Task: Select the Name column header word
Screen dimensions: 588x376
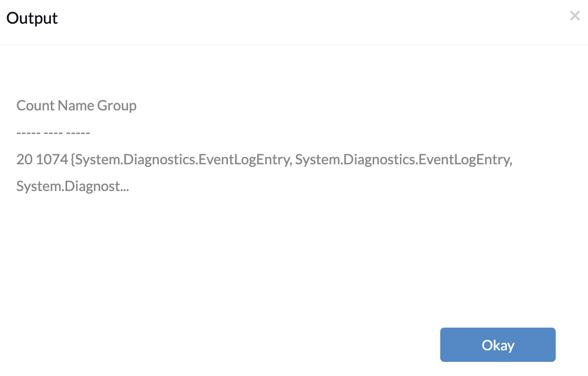Action: [x=76, y=105]
